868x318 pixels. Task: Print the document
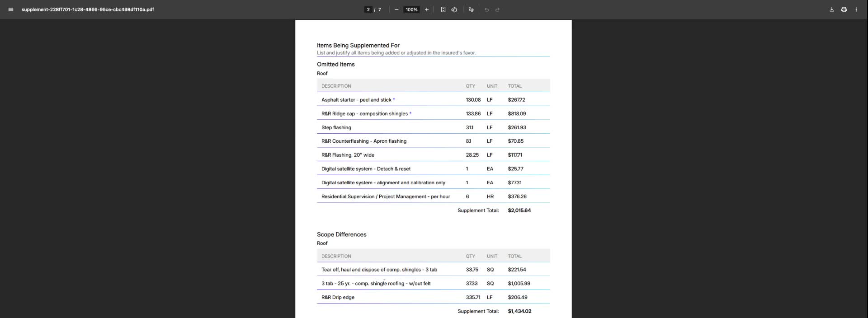[844, 9]
